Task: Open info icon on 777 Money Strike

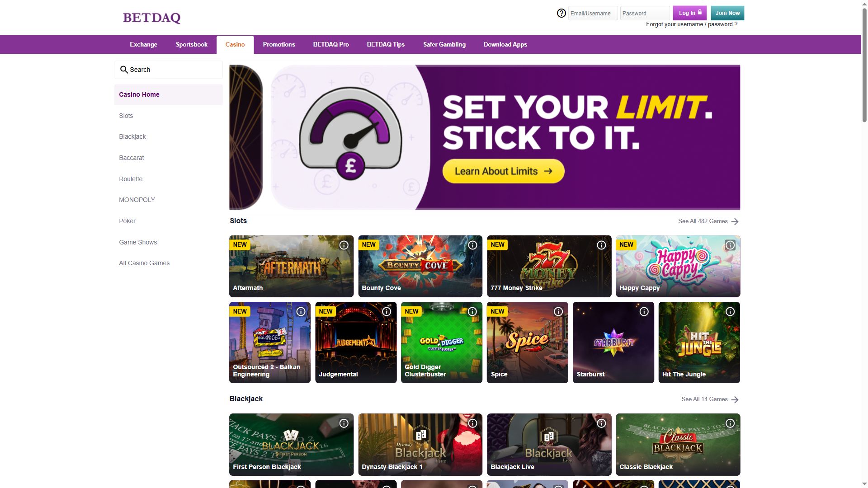Action: click(x=601, y=245)
